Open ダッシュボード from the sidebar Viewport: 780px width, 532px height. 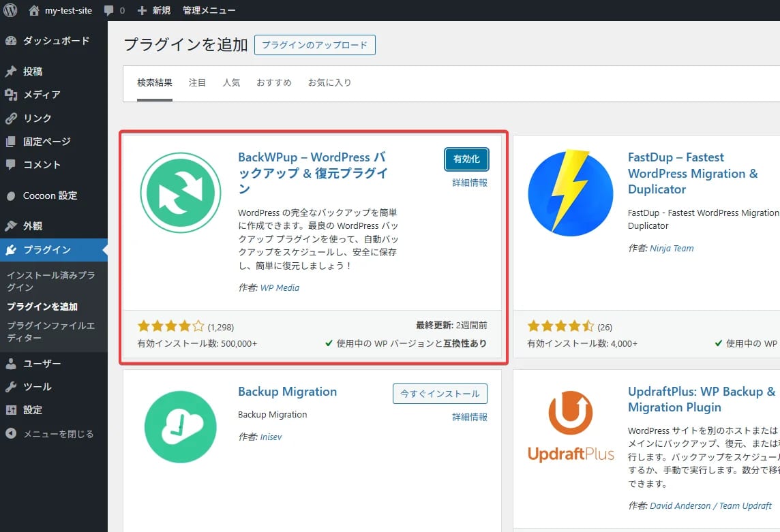[56, 41]
